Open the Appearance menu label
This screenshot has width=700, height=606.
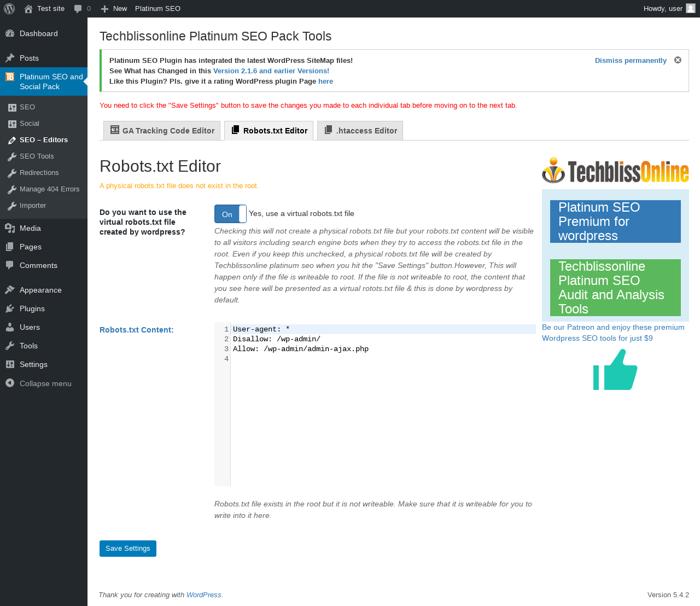[x=40, y=290]
